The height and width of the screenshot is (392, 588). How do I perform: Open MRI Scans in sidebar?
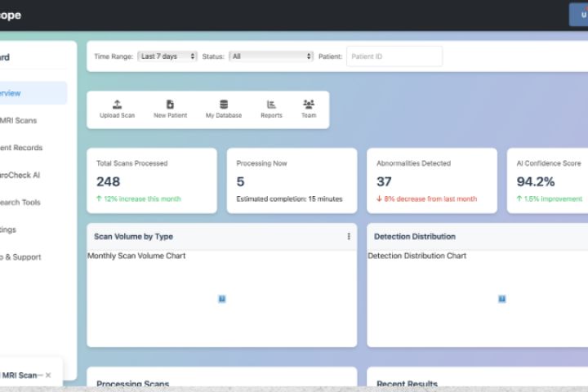18,120
